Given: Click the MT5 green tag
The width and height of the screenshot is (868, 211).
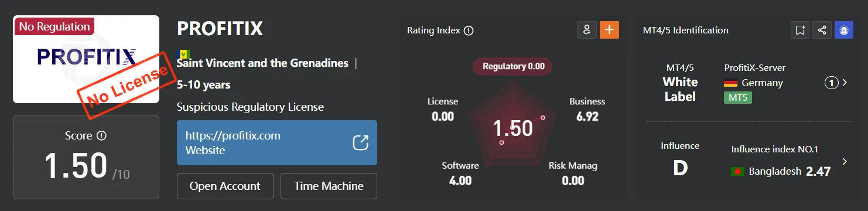Looking at the screenshot, I should (738, 97).
